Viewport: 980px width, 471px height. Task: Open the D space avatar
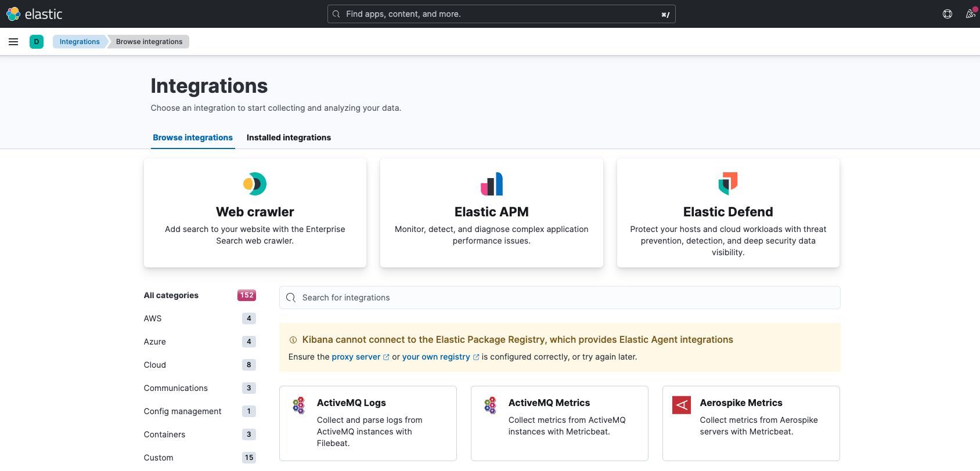[37, 42]
